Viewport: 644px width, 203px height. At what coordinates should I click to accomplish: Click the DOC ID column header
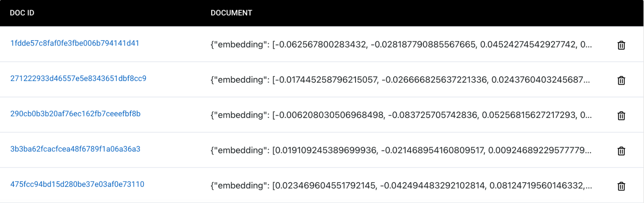click(22, 13)
